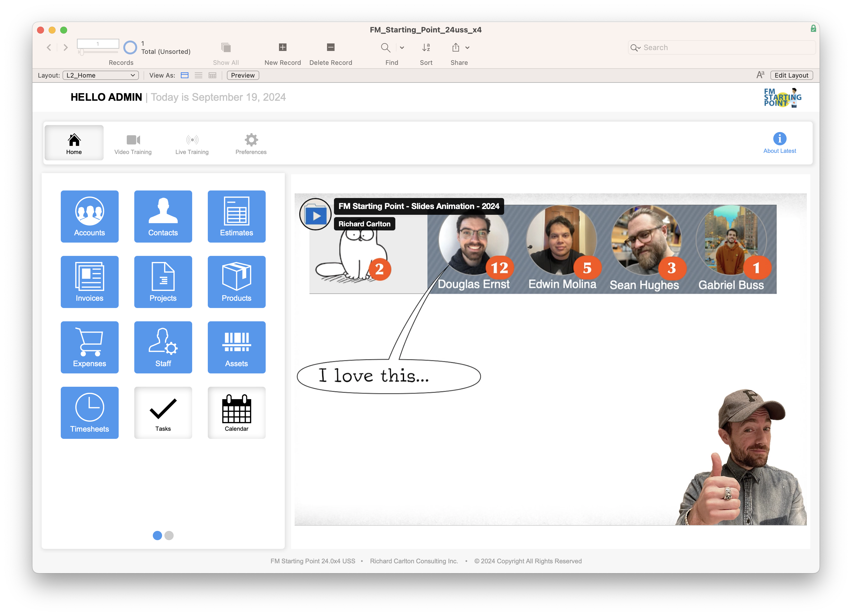This screenshot has height=616, width=852.
Task: Play the FM Starting Point slides video
Action: (315, 214)
